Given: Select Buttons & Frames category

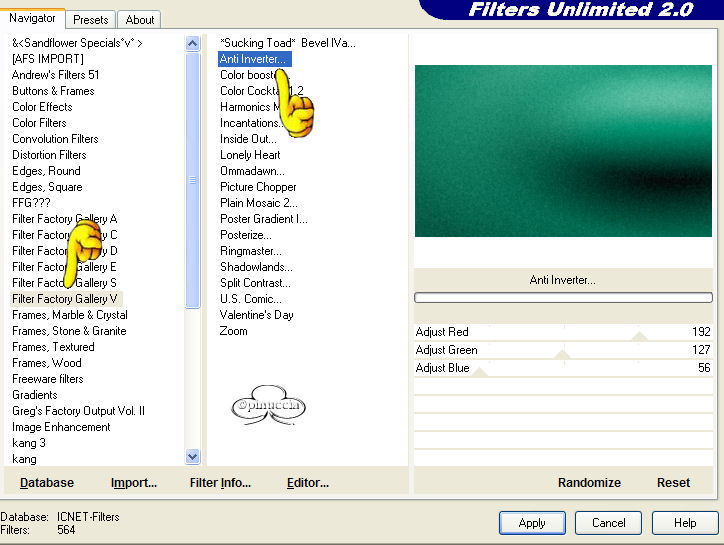Looking at the screenshot, I should point(53,91).
